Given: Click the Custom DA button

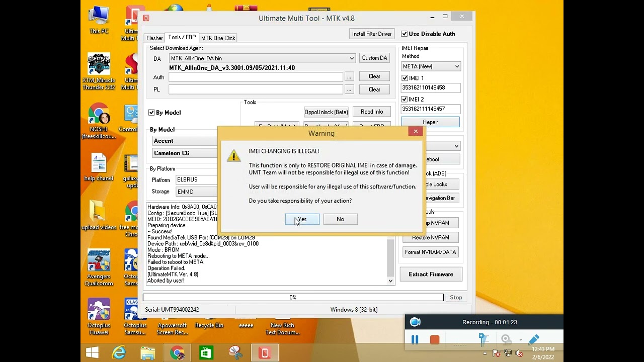Looking at the screenshot, I should [375, 58].
